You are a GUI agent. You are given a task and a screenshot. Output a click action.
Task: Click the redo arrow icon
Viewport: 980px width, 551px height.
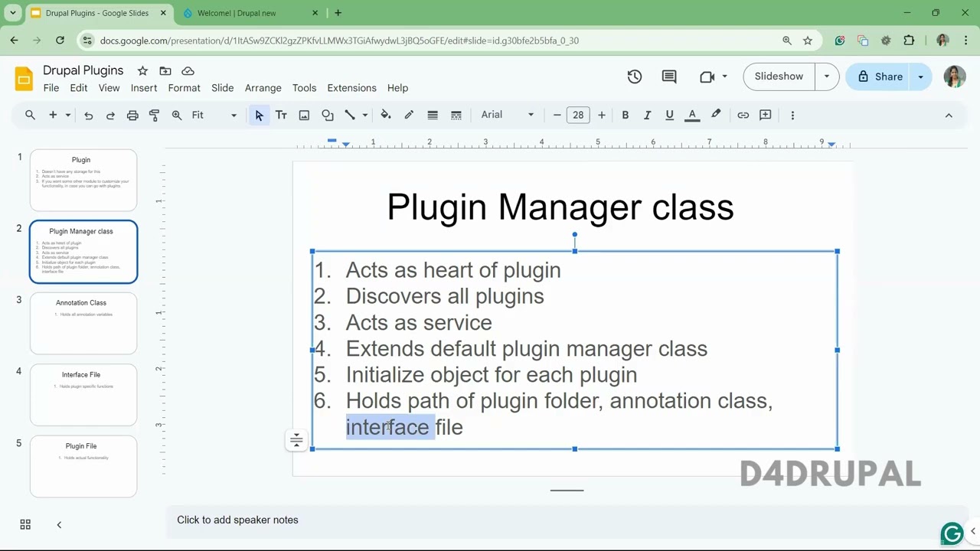coord(110,115)
